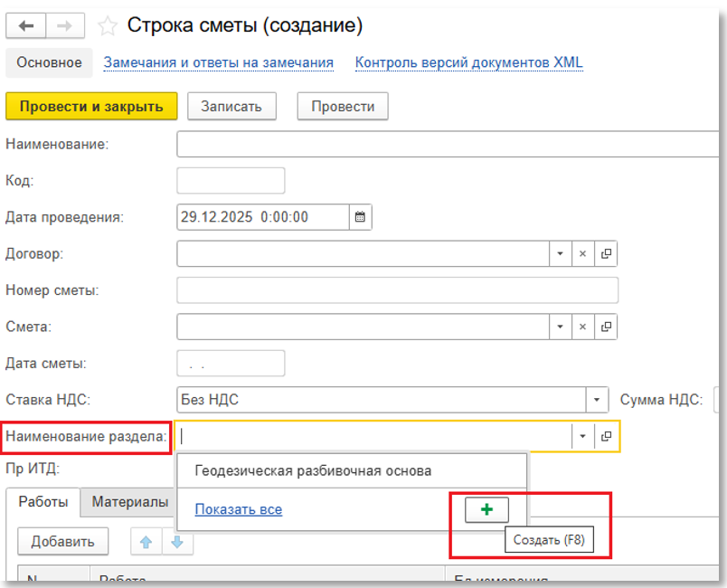This screenshot has width=727, height=588.
Task: Expand the Наименование раздела dropdown arrow
Action: pyautogui.click(x=583, y=436)
